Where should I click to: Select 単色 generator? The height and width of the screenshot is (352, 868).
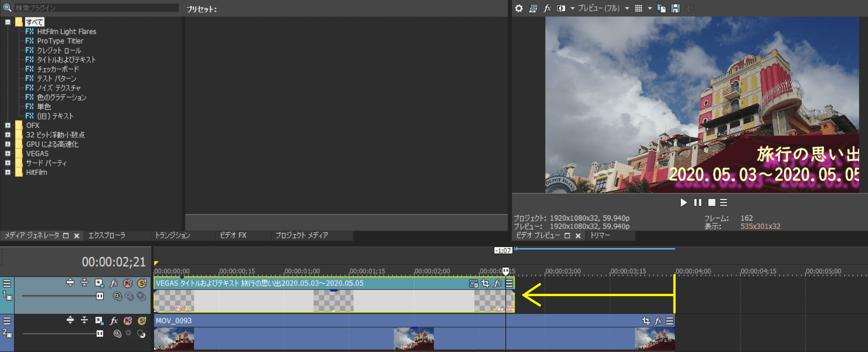pyautogui.click(x=44, y=107)
